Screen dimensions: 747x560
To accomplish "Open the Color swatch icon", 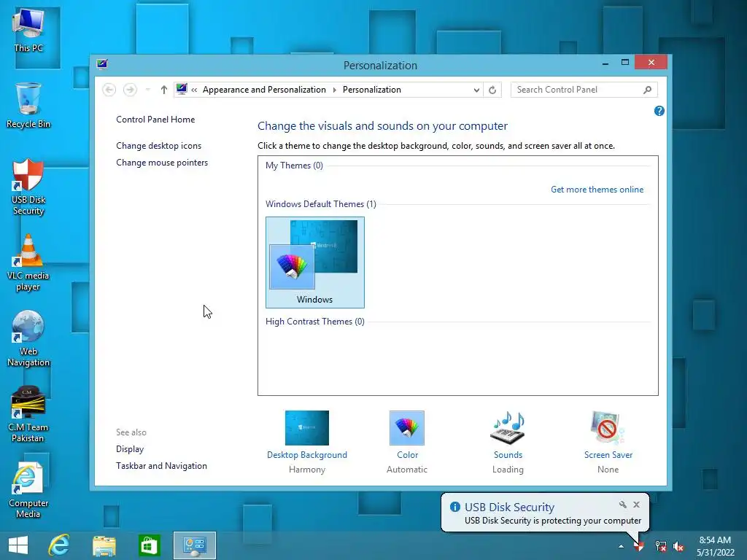I will tap(407, 427).
